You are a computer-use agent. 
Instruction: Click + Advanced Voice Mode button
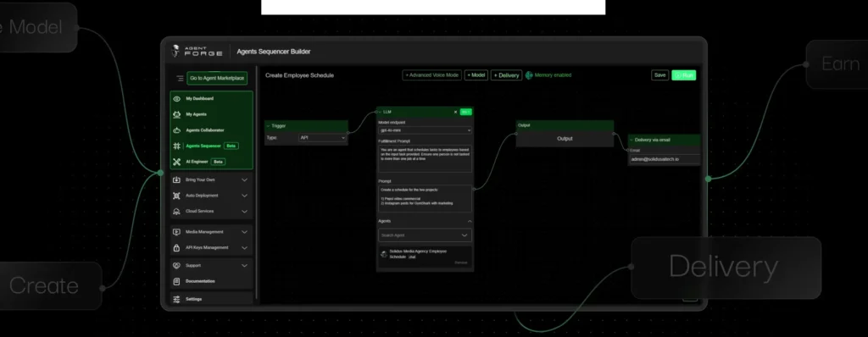point(431,75)
